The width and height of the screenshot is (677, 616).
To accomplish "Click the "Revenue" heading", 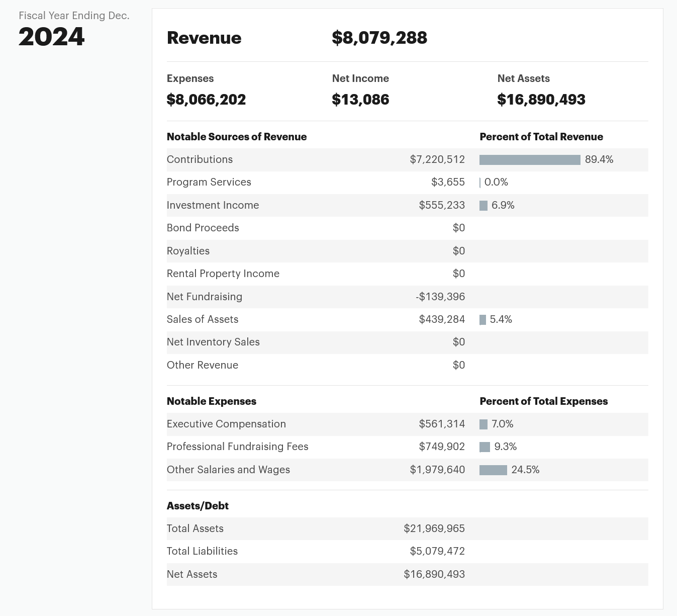I will click(x=204, y=38).
